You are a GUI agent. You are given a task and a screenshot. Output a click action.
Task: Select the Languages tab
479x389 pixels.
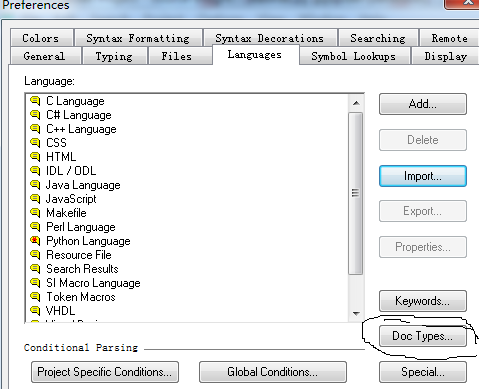255,54
